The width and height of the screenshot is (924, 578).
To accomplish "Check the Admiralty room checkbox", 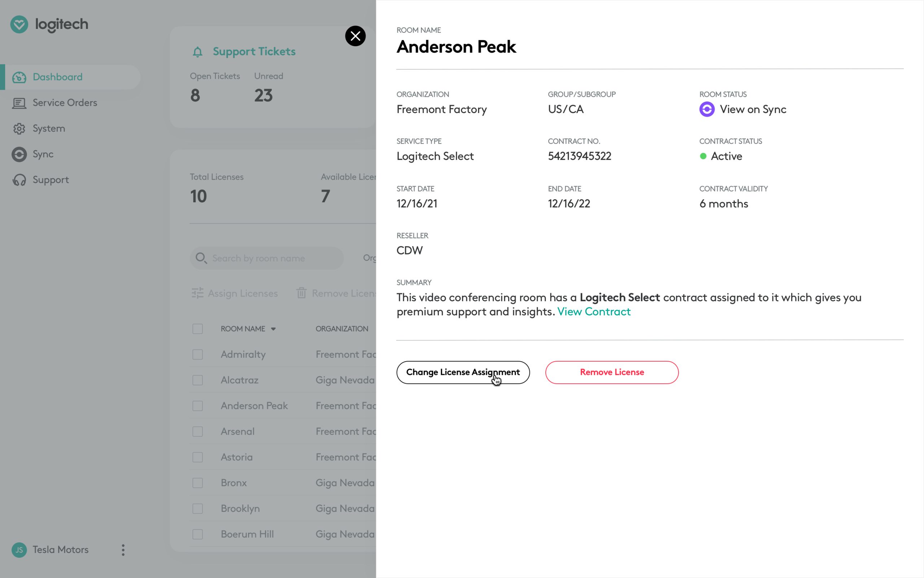I will (197, 354).
